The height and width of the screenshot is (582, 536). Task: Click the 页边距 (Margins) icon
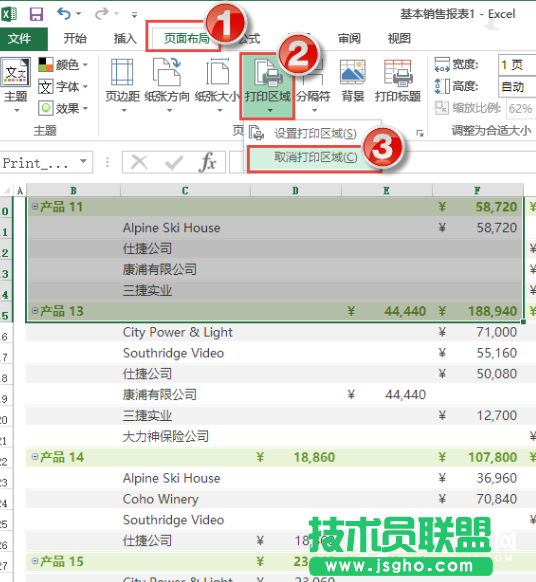click(x=122, y=72)
